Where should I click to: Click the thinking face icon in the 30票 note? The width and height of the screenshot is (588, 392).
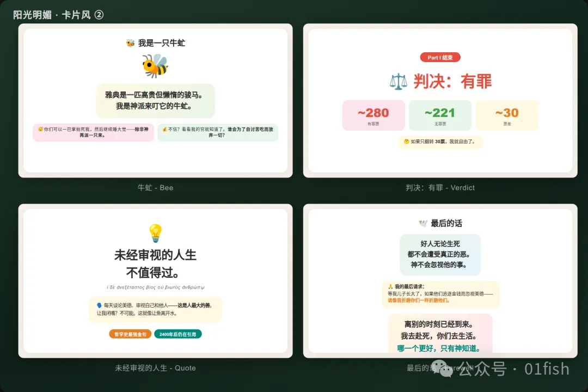click(x=406, y=142)
